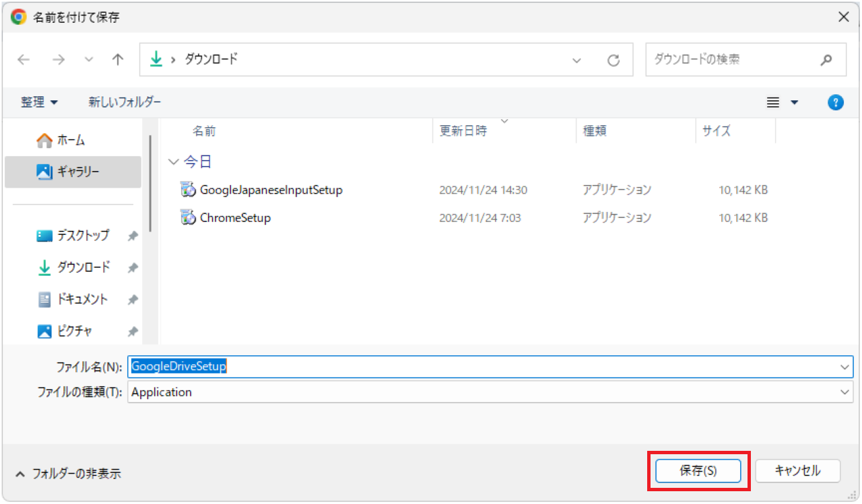The height and width of the screenshot is (504, 862).
Task: Select ホーム in the navigation pane
Action: pos(73,140)
